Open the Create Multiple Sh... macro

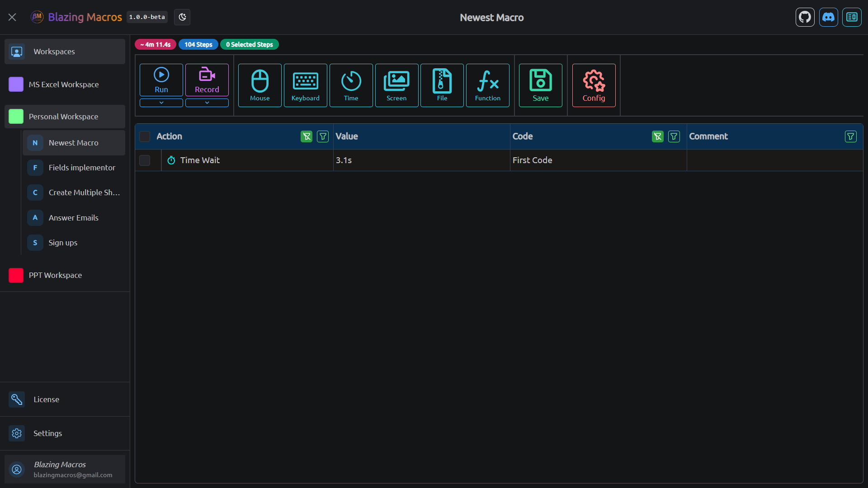[x=74, y=192]
